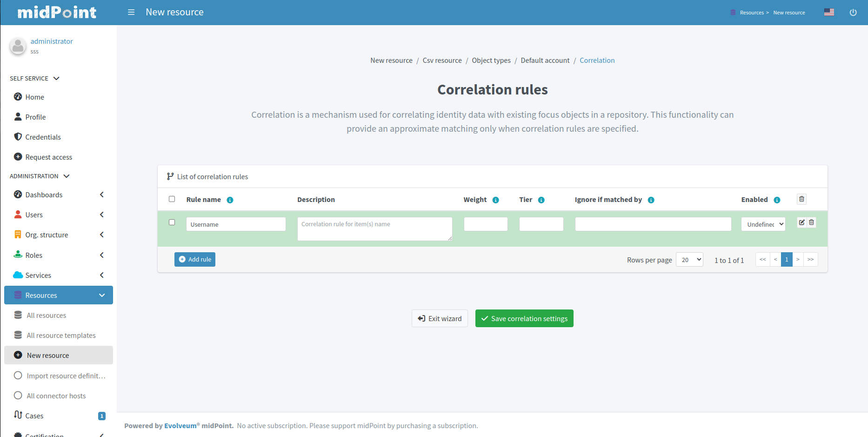Check the Username rule row checkbox

pos(172,222)
